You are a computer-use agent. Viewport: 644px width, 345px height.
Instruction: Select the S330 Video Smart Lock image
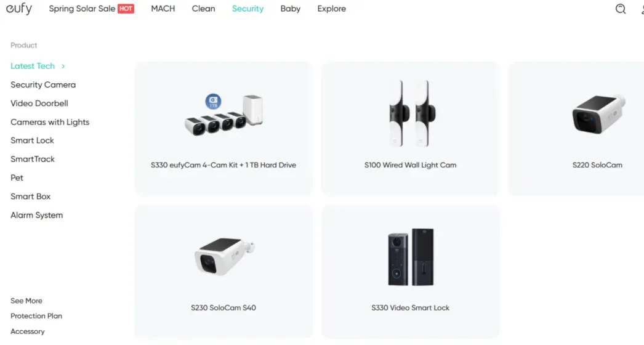[x=411, y=257]
